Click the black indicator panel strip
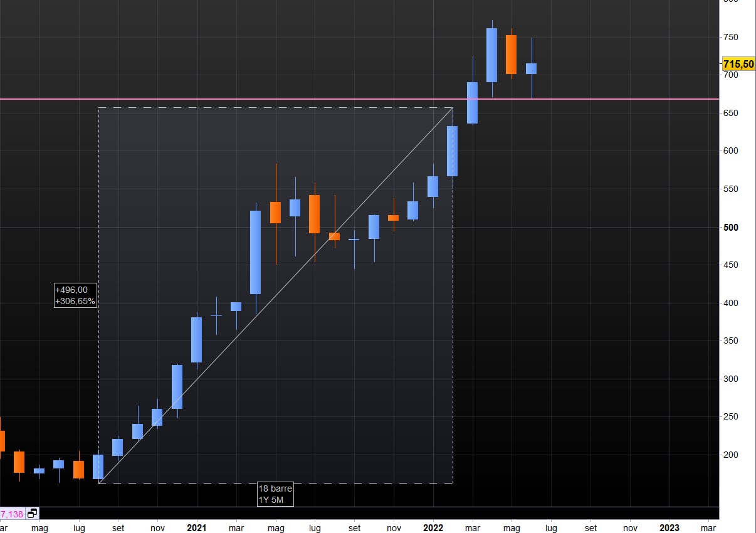Viewport: 756px width, 533px height. pos(376,514)
